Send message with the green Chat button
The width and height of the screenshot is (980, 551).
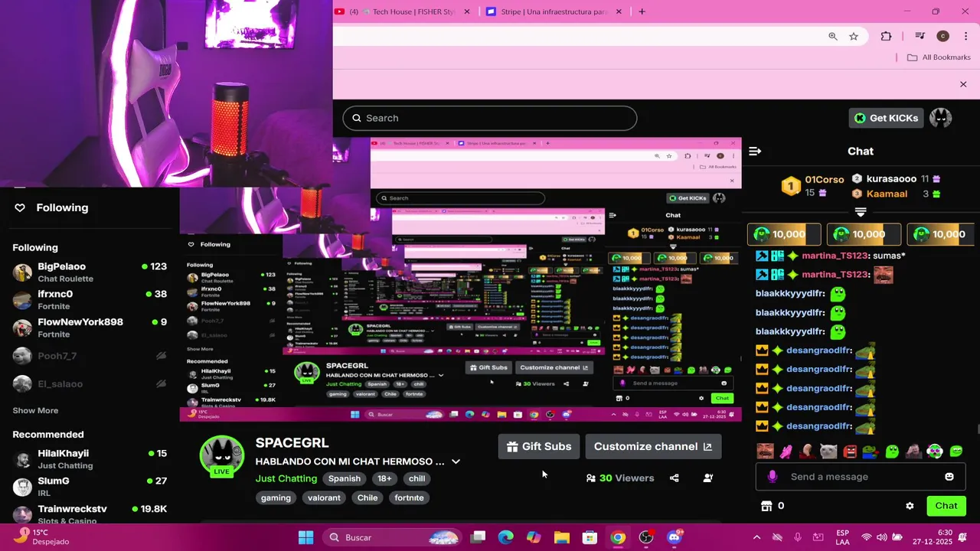[x=946, y=506]
